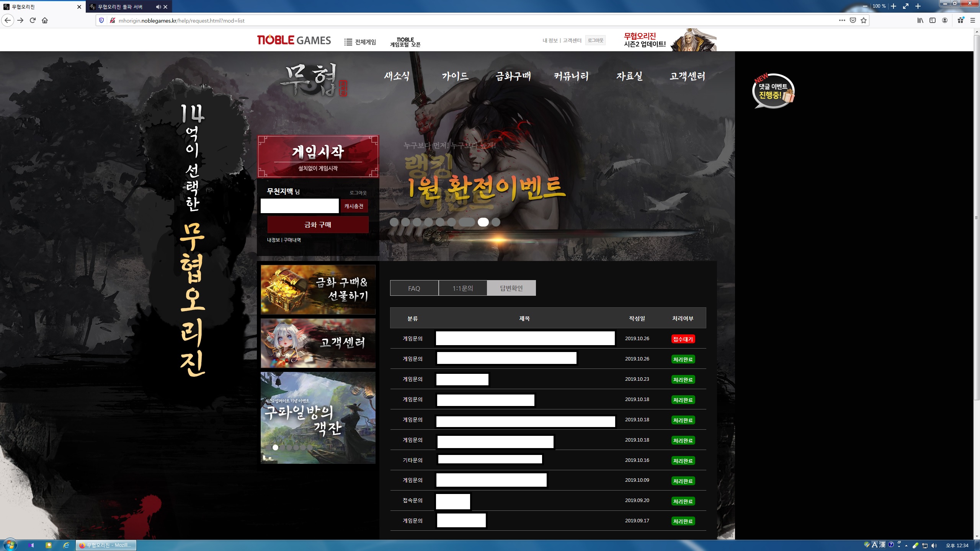The height and width of the screenshot is (551, 980).
Task: Open the Firefox library
Action: click(x=920, y=20)
